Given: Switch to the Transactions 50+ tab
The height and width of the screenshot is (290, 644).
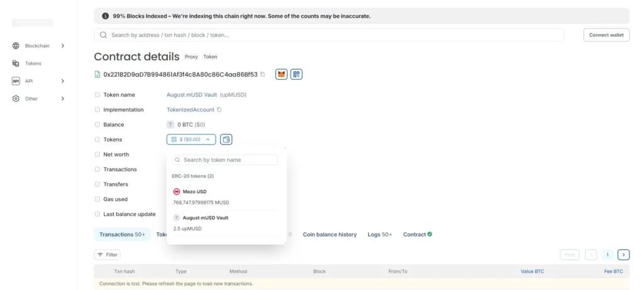Looking at the screenshot, I should (123, 235).
